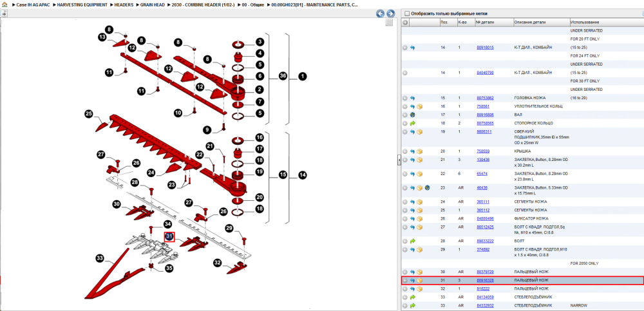Click the blue arrow icon in the ГОЛОВКА НОЖА row
This screenshot has width=644, height=311.
[x=412, y=98]
